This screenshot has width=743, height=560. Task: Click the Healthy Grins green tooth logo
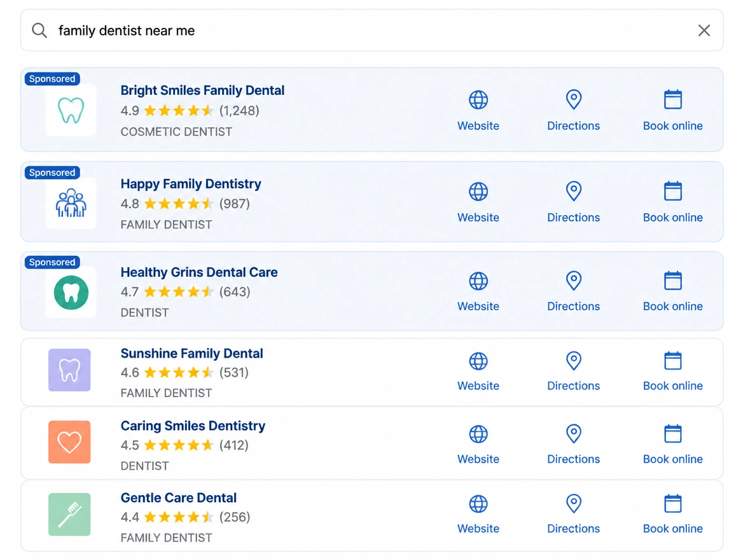[71, 292]
